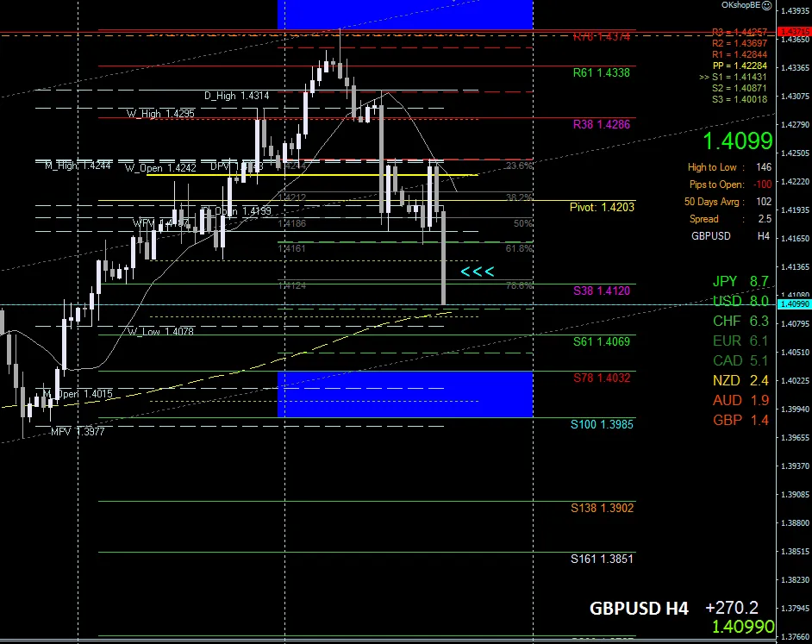Select the USD 8.0 strength row
This screenshot has width=812, height=644.
pyautogui.click(x=740, y=301)
